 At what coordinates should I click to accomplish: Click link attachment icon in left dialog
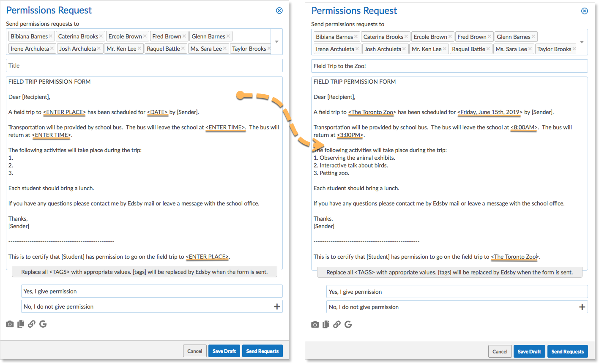[x=32, y=324]
